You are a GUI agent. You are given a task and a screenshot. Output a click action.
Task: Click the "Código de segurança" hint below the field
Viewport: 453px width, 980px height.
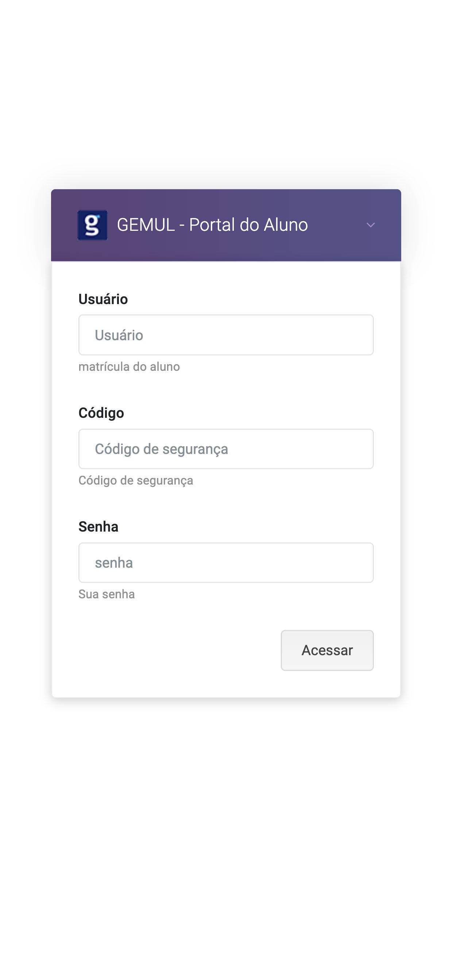tap(136, 481)
